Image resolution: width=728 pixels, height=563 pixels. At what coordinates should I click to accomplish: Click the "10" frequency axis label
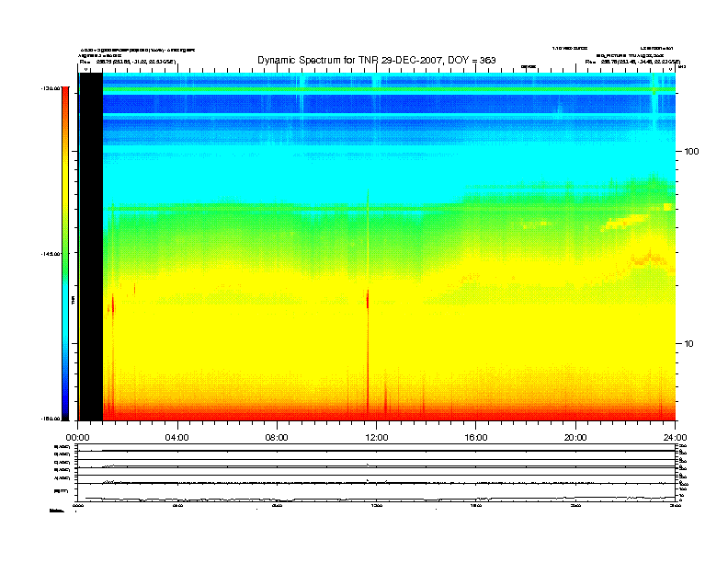pyautogui.click(x=689, y=344)
